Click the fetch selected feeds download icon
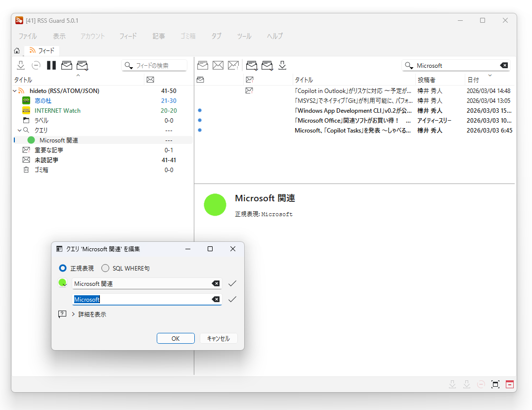This screenshot has height=410, width=532. 21,65
